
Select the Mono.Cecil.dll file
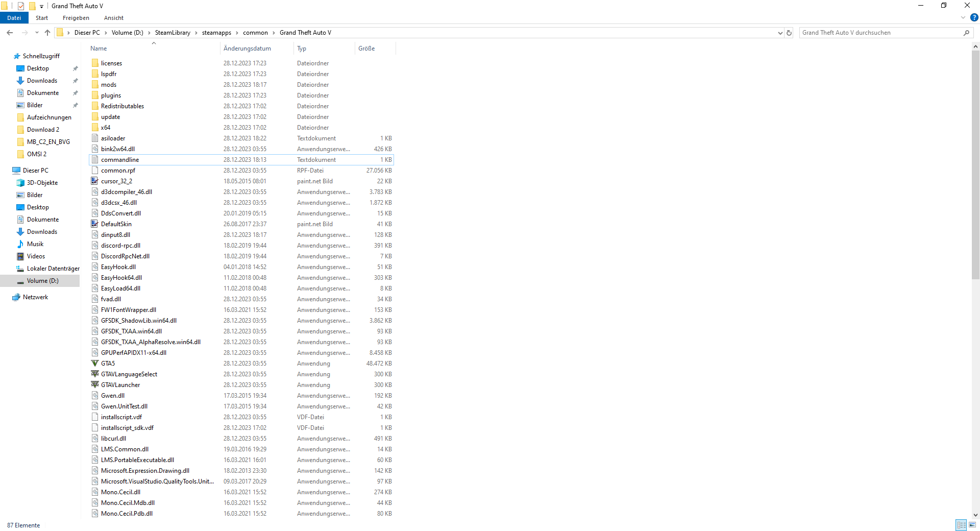pos(241,492)
